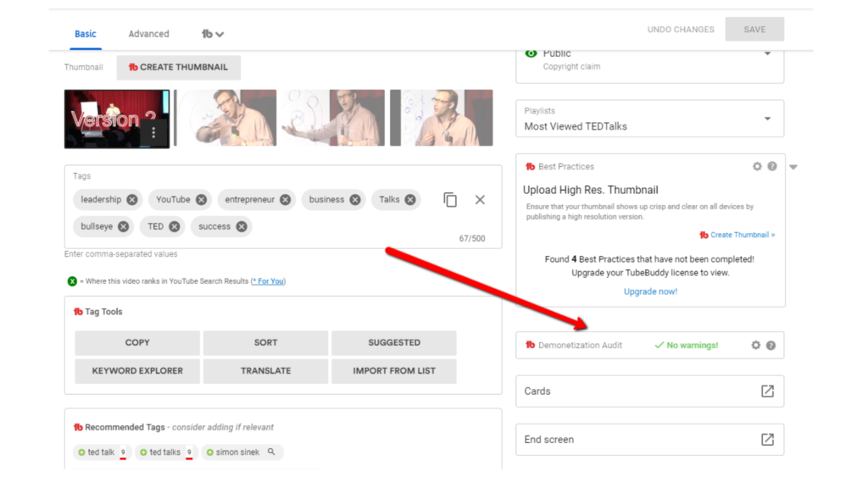Open thumbnail options three-dot menu
This screenshot has height=488, width=868.
[153, 133]
